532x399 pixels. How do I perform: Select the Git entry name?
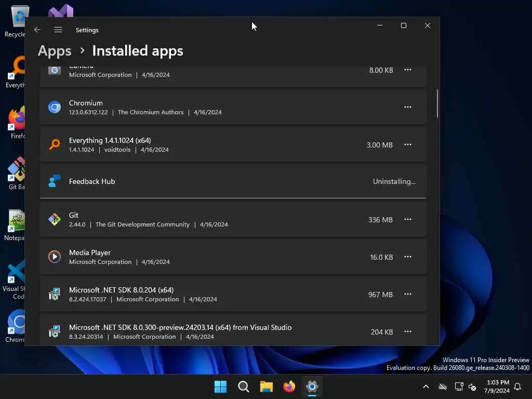[74, 215]
